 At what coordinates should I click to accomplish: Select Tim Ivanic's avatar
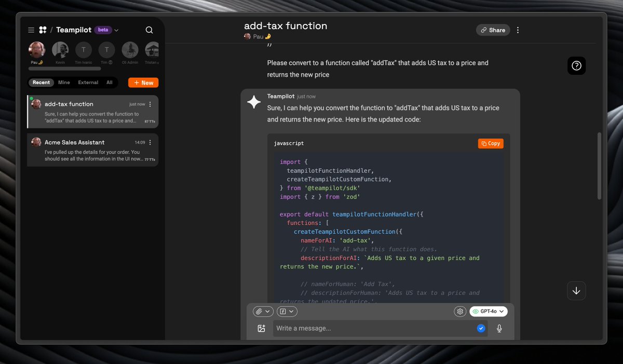[83, 50]
